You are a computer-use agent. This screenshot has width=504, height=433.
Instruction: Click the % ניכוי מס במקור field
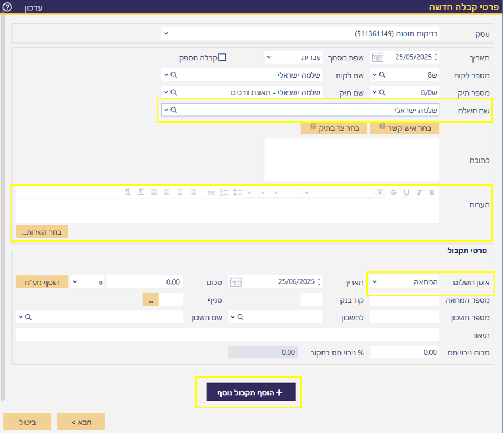coord(263,352)
